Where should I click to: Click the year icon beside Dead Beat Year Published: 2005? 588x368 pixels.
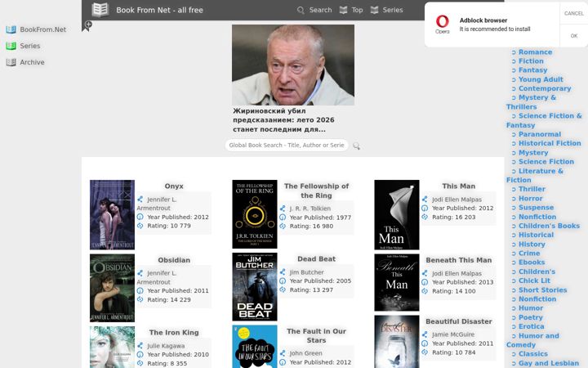pyautogui.click(x=283, y=280)
